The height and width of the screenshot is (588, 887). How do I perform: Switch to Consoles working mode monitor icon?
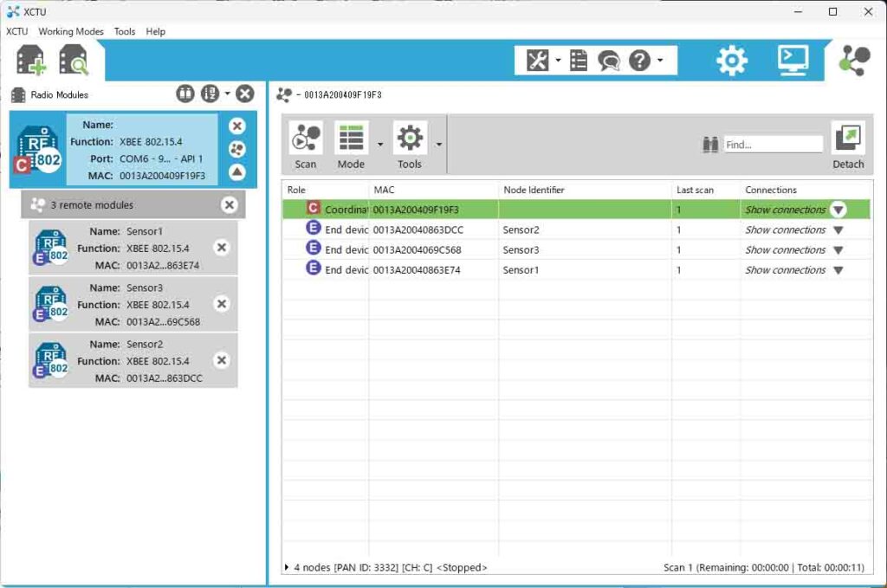pos(793,60)
